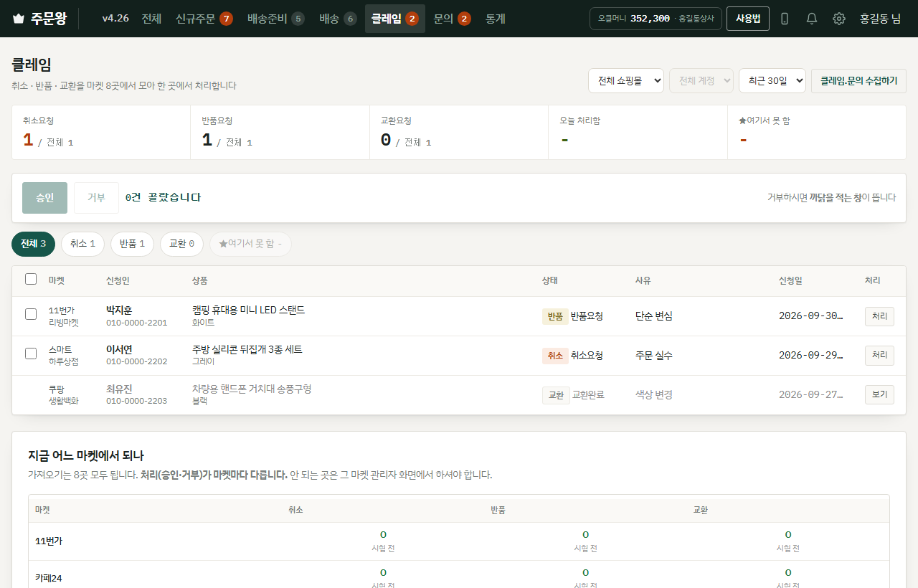Viewport: 918px width, 588px height.
Task: Click product name 주방 실리콘 뒤집개 3종 세트
Action: pos(247,349)
